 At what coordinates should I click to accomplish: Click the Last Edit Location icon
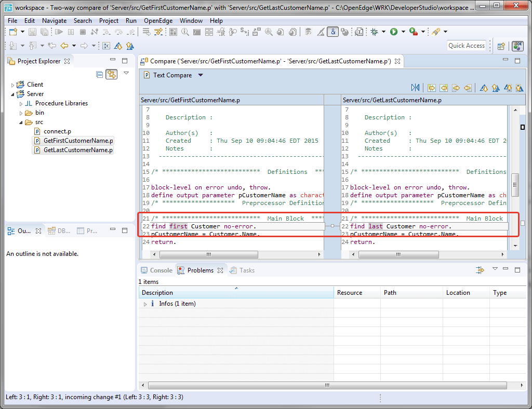(52, 46)
